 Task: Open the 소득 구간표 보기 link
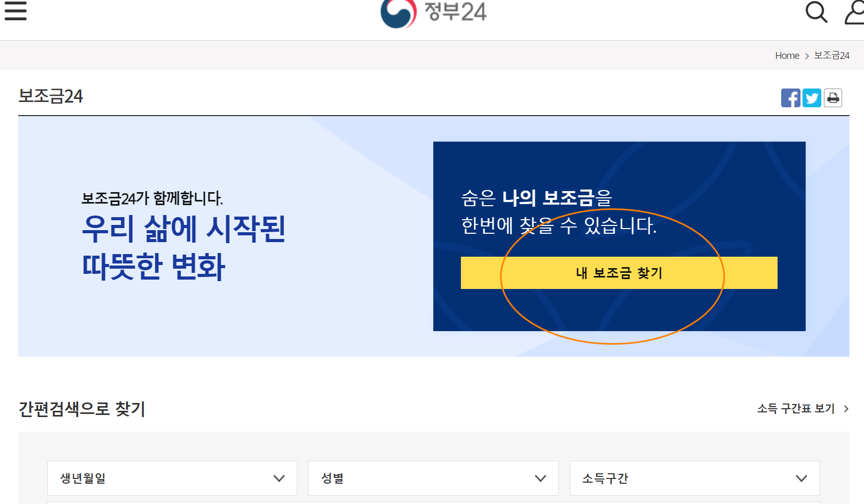pos(796,409)
